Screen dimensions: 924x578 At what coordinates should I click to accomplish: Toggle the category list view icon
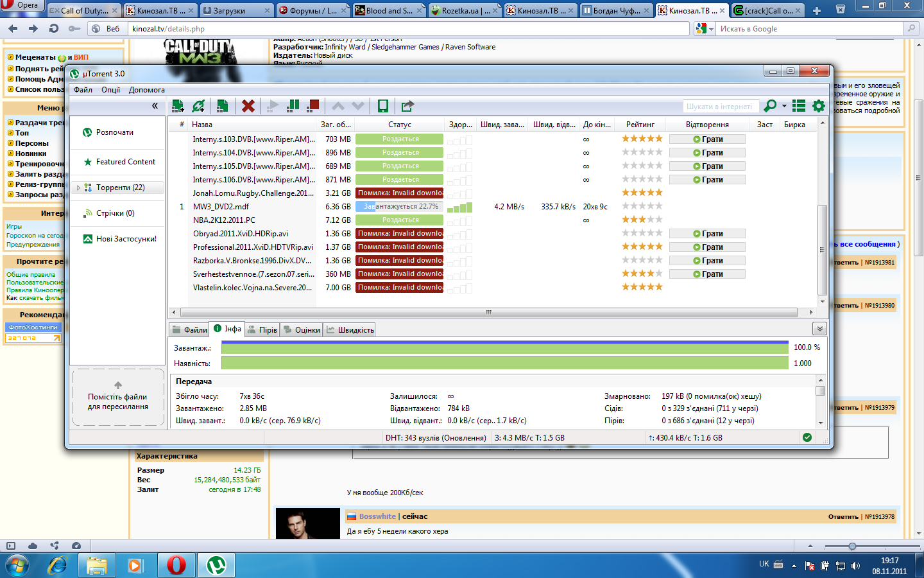[799, 106]
